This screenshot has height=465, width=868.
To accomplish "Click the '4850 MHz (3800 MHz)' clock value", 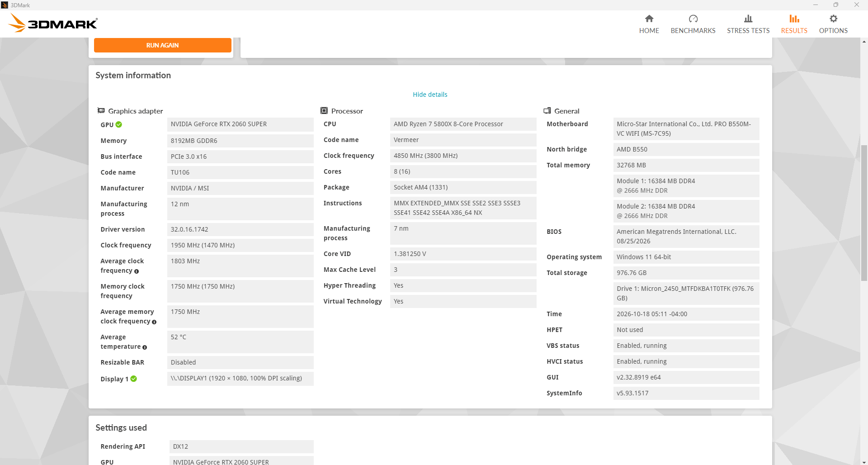I will (x=463, y=156).
